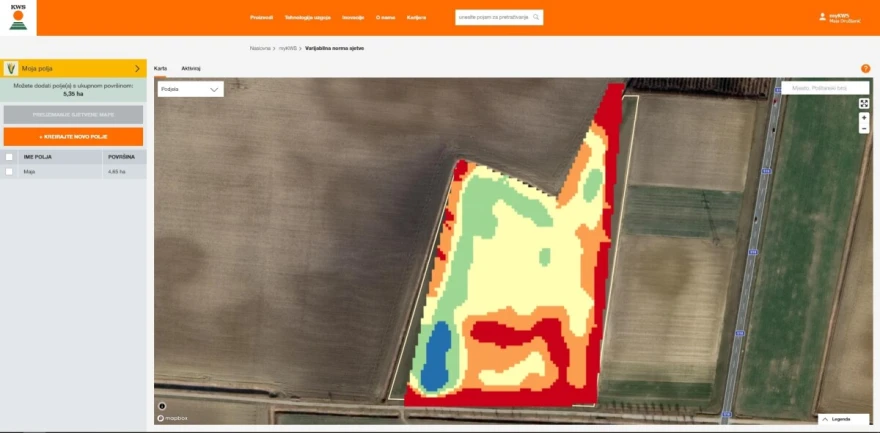Follow the myKWS breadcrumb link

pyautogui.click(x=288, y=48)
